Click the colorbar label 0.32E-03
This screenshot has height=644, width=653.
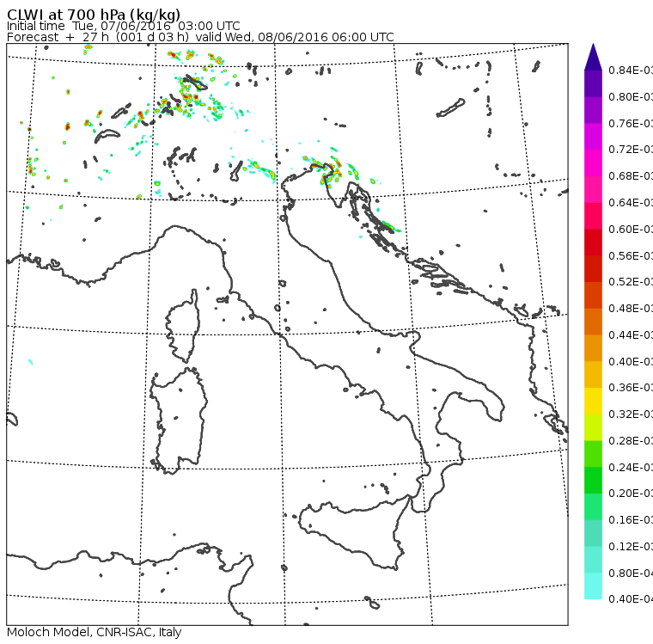631,414
